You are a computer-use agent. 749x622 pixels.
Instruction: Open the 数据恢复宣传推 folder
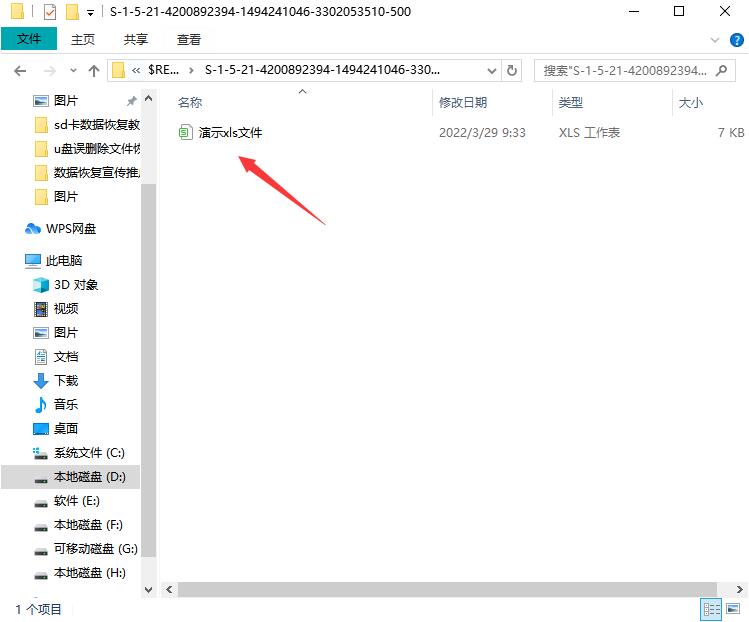coord(88,172)
